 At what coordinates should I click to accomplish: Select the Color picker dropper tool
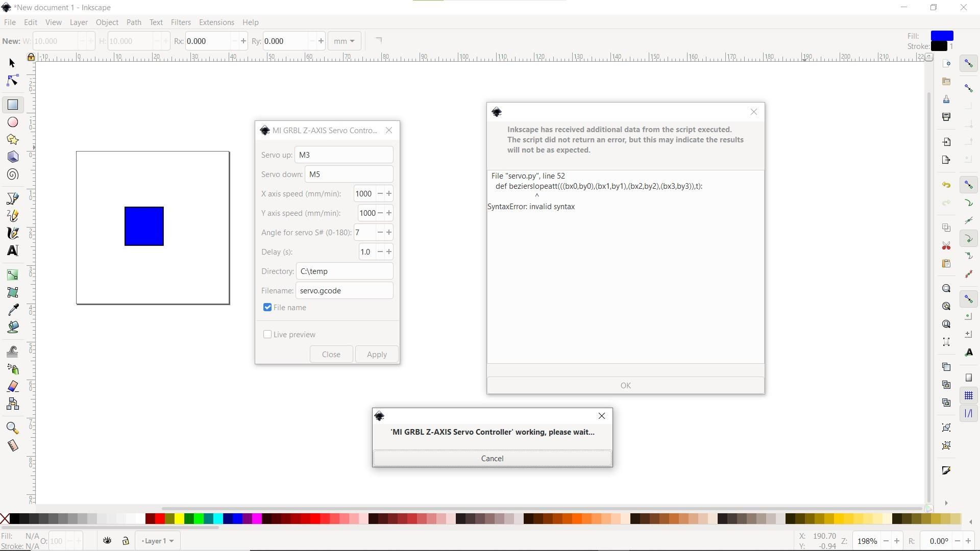[x=13, y=310]
